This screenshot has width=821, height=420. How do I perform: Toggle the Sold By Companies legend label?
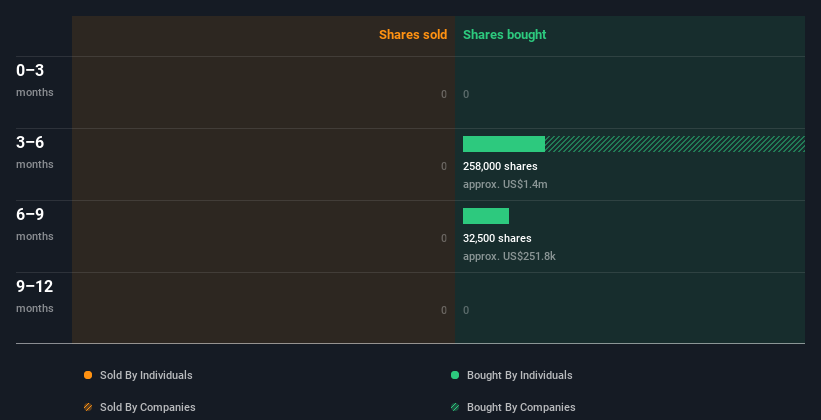148,407
